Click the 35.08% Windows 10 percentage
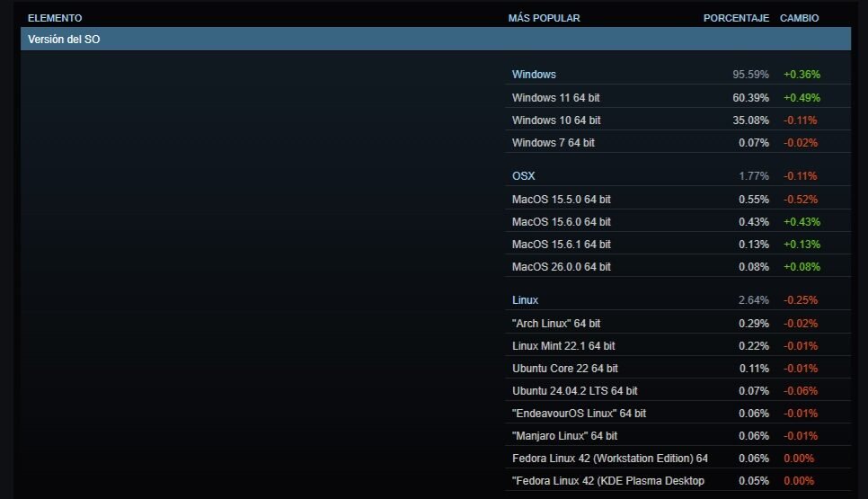 [750, 120]
